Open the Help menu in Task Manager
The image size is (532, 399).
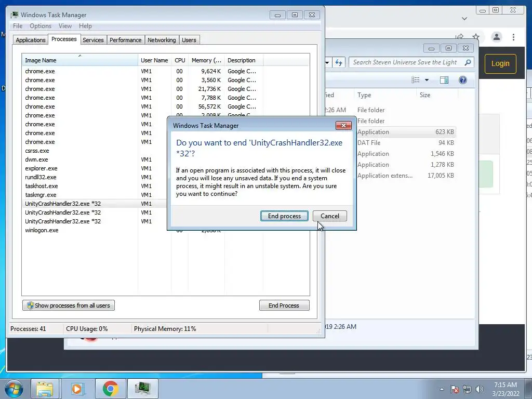click(85, 26)
